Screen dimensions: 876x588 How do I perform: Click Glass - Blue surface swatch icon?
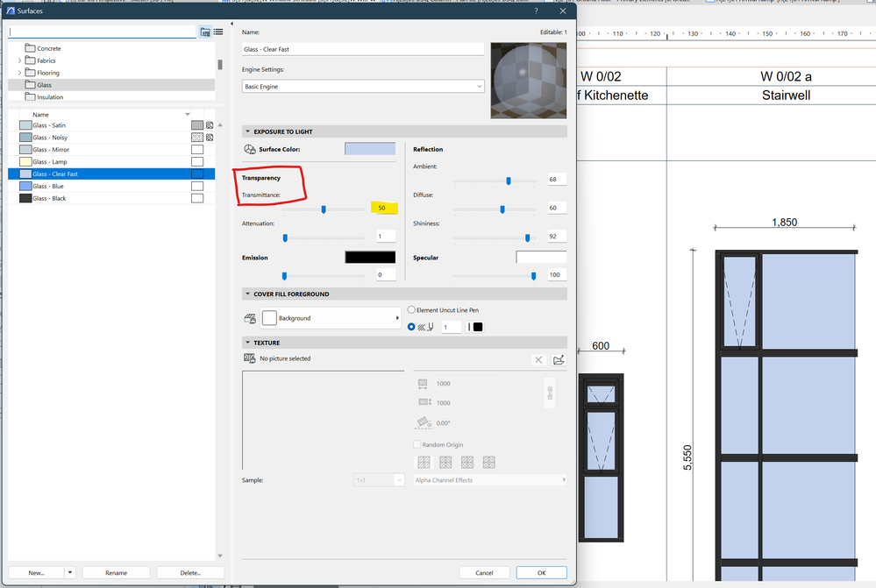(25, 186)
